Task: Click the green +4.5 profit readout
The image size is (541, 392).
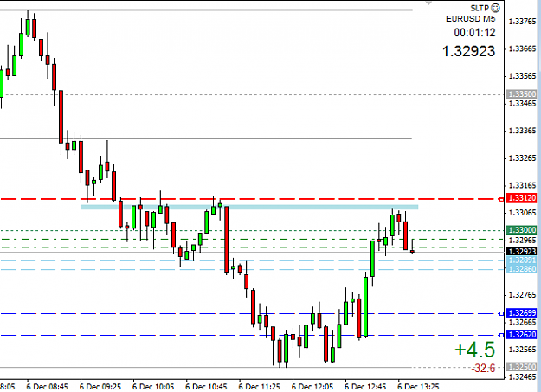Action: click(x=474, y=350)
